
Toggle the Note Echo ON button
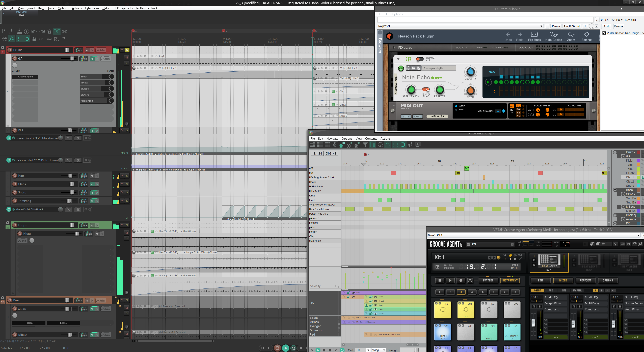coord(401,68)
